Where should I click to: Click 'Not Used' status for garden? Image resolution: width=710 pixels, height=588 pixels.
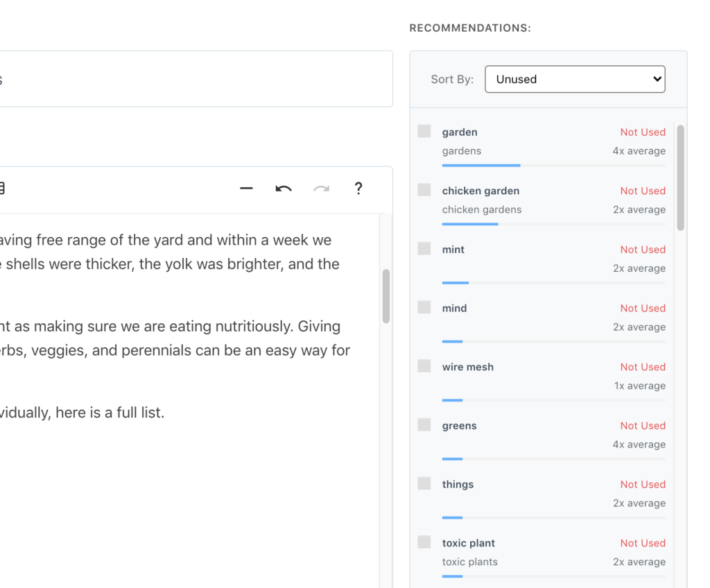[x=643, y=132]
